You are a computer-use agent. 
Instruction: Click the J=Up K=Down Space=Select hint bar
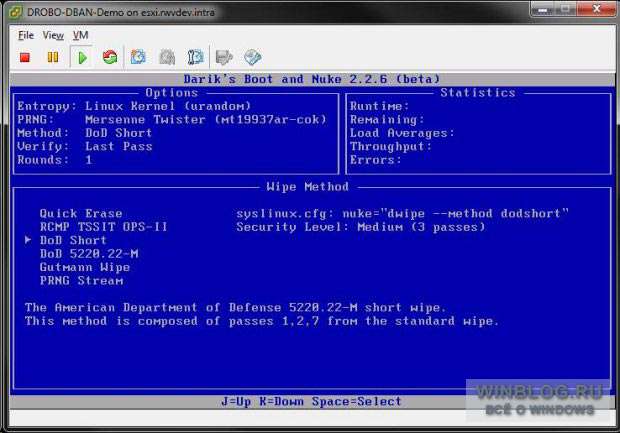[x=311, y=402]
